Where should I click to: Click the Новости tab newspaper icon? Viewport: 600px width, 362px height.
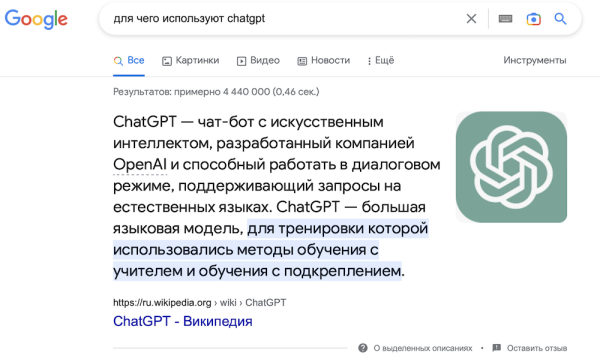(x=302, y=61)
